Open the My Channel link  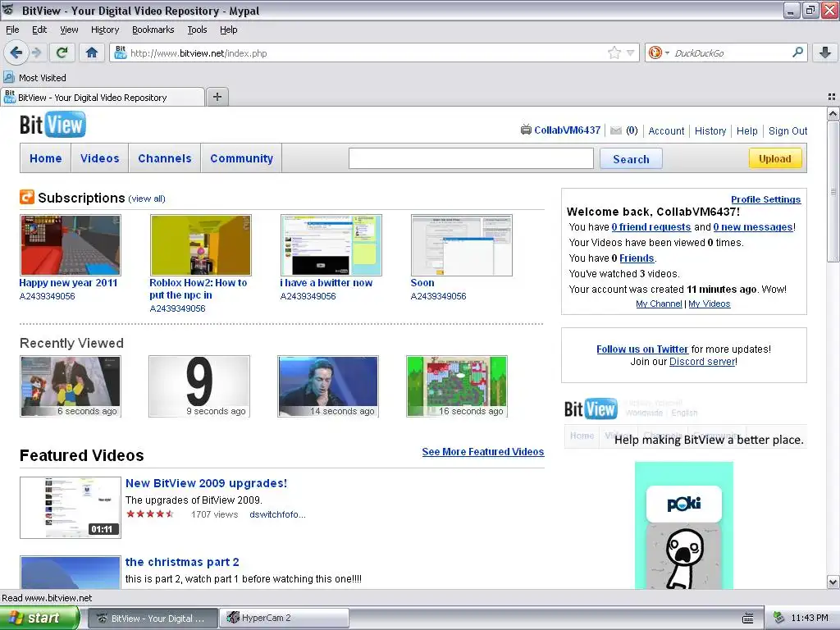pos(659,304)
